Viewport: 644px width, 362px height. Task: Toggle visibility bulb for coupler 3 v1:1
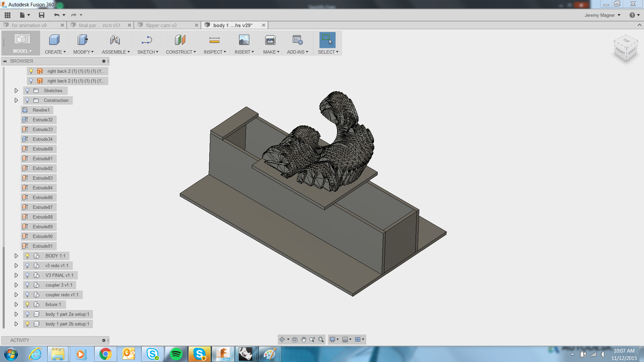coord(28,285)
